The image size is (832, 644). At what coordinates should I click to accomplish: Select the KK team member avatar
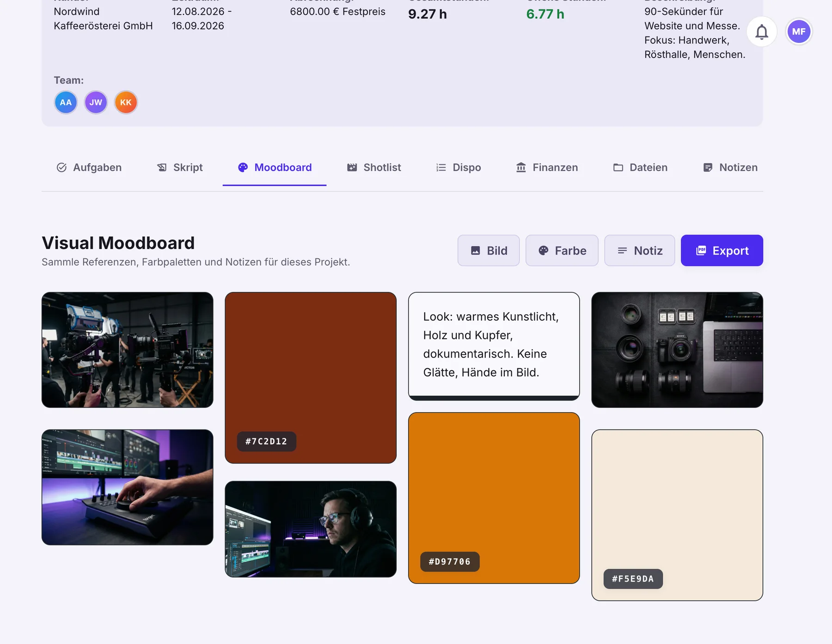[126, 102]
